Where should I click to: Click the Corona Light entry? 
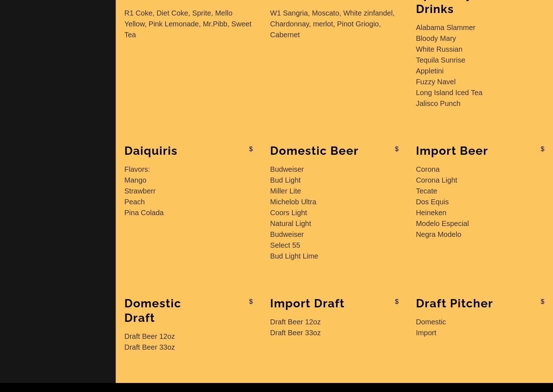437,180
